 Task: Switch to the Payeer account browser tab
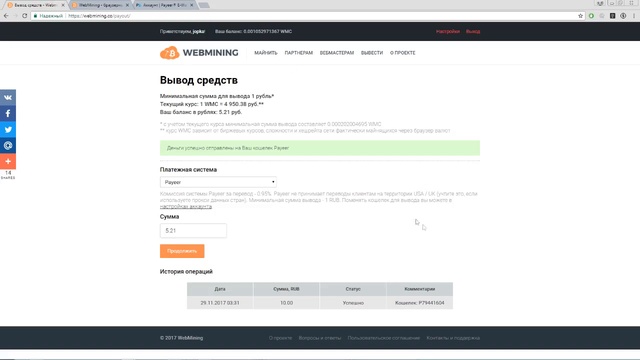point(164,5)
